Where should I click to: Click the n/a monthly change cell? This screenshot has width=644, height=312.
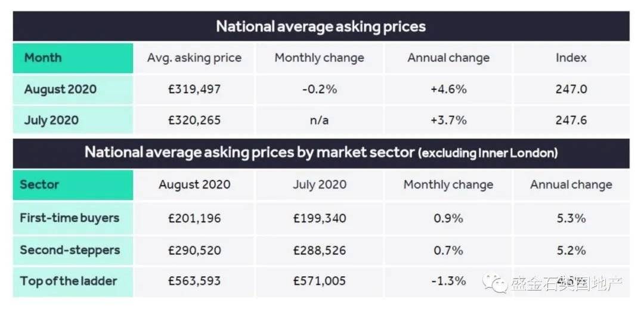320,120
